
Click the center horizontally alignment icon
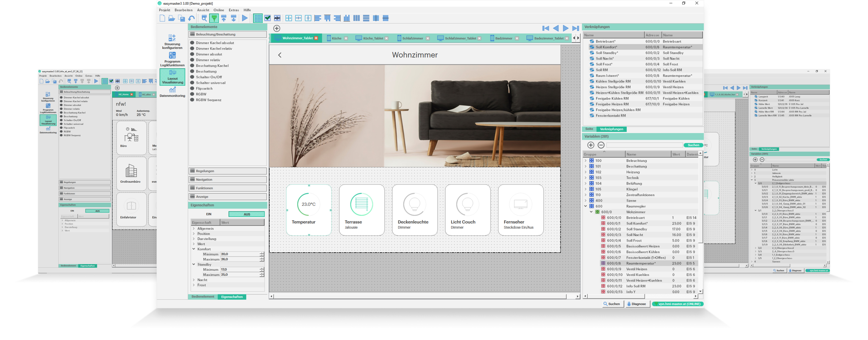click(x=298, y=18)
